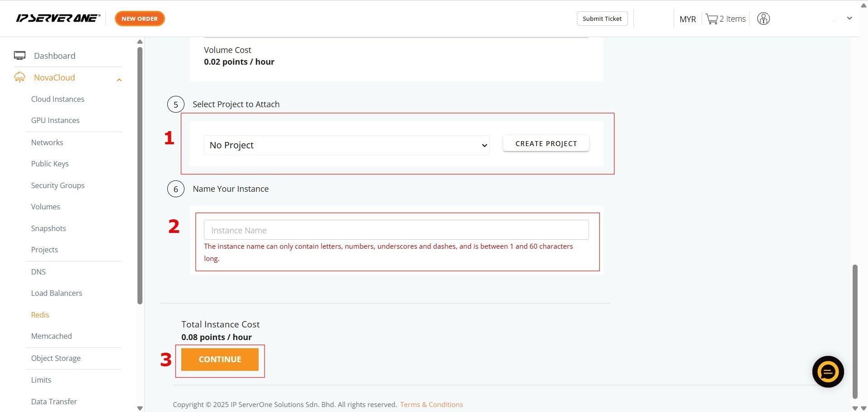Go to Security Groups page
The image size is (868, 412).
pyautogui.click(x=57, y=185)
